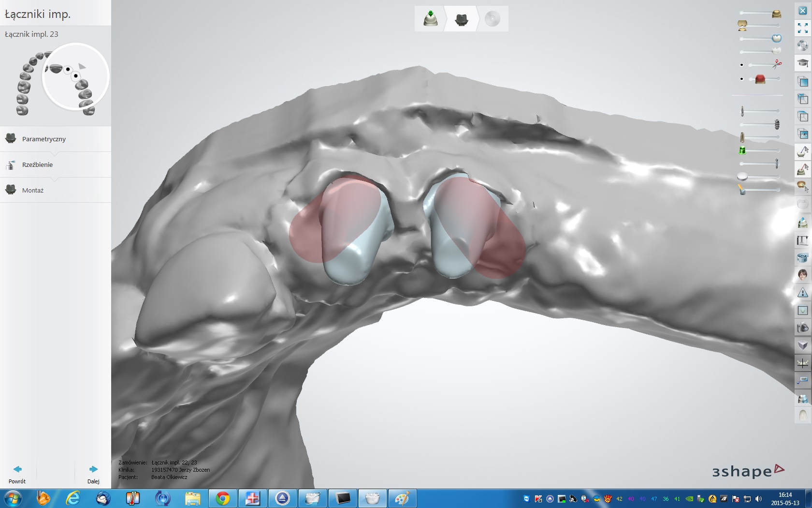Click the green abutment visibility slider
Screen dimensions: 812x508
pos(743,150)
